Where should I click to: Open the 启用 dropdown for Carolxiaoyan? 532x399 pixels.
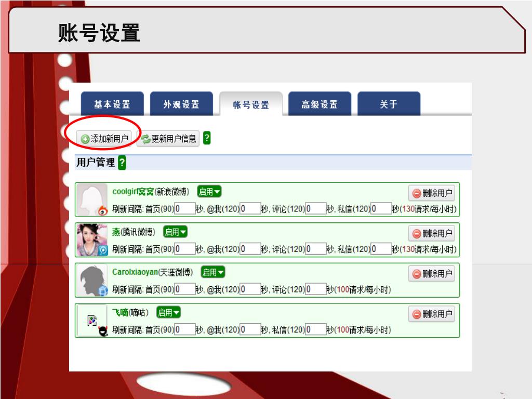pos(212,272)
